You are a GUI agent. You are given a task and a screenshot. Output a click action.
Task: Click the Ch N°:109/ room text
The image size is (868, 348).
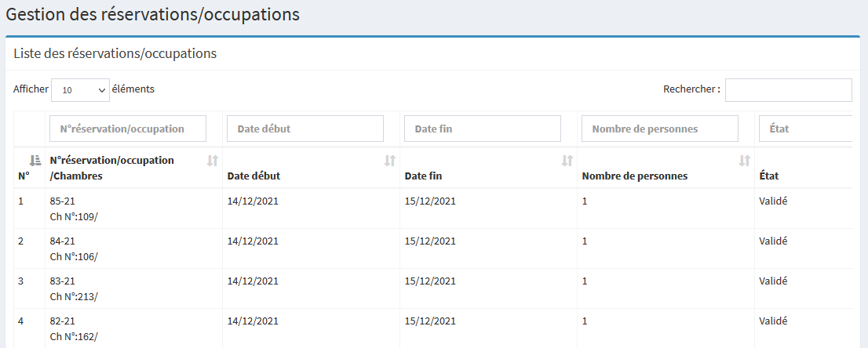click(x=74, y=216)
